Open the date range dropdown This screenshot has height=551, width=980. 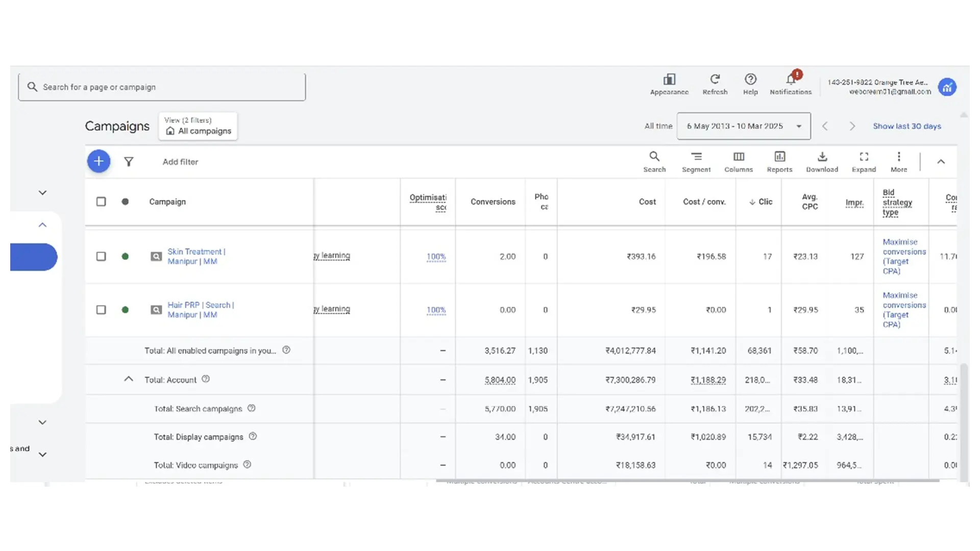pyautogui.click(x=744, y=126)
